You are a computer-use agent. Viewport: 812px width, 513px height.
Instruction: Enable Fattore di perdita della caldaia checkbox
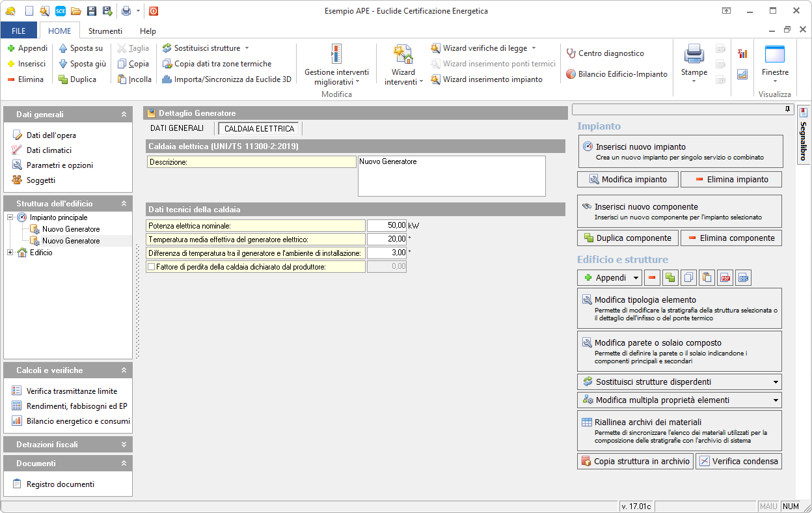(152, 266)
